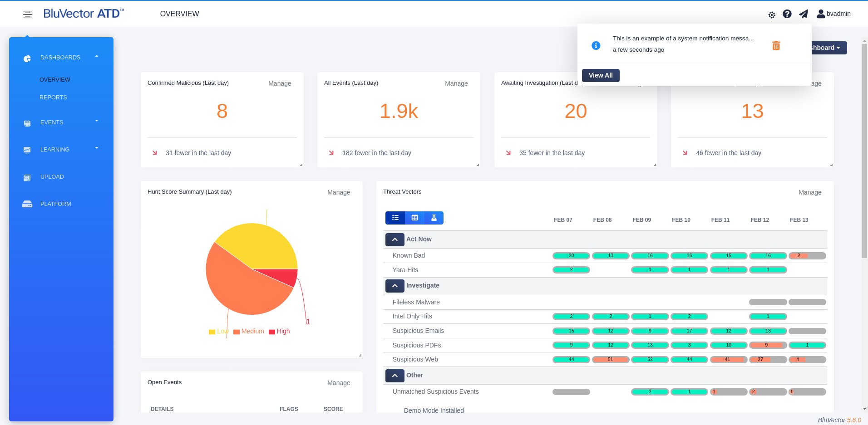Toggle the hamburger sidebar menu icon
The height and width of the screenshot is (425, 868).
(28, 15)
